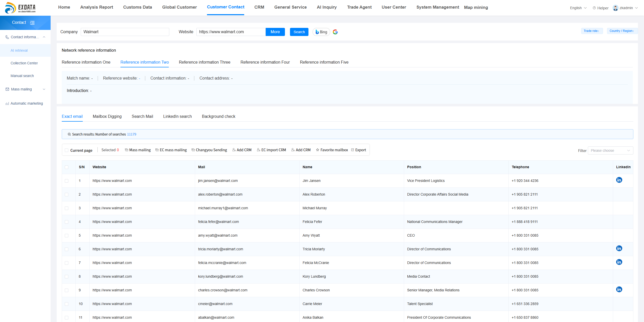The image size is (644, 322).
Task: Open the 11179 search count link
Action: coord(131,134)
